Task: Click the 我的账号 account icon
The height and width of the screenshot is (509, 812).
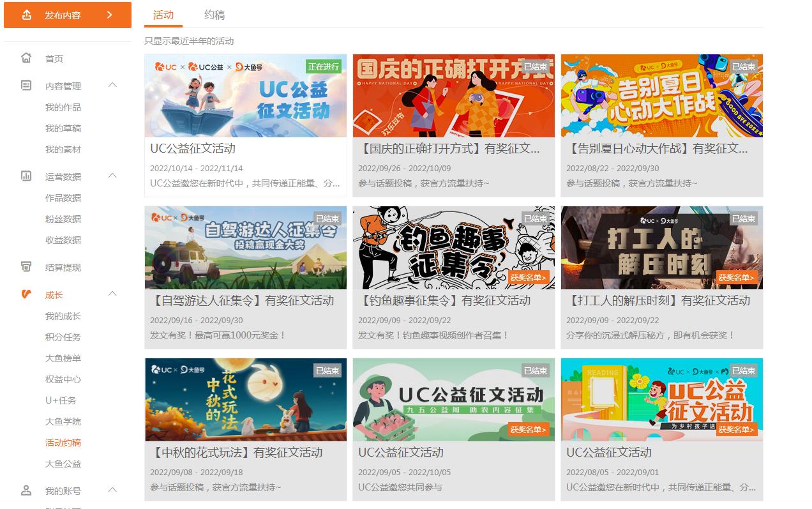Action: (x=26, y=490)
